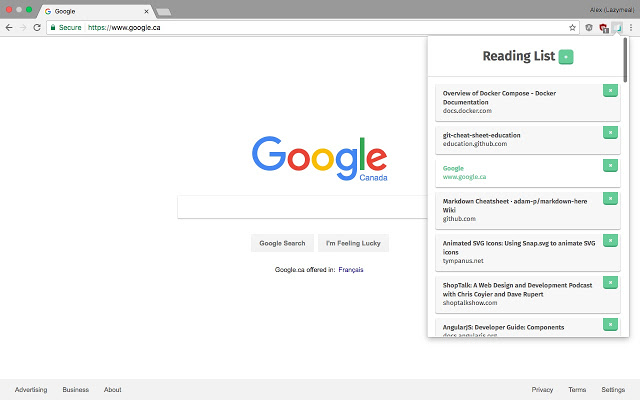Remove git-cheat-sheet-education entry
The width and height of the screenshot is (640, 400).
click(x=610, y=132)
